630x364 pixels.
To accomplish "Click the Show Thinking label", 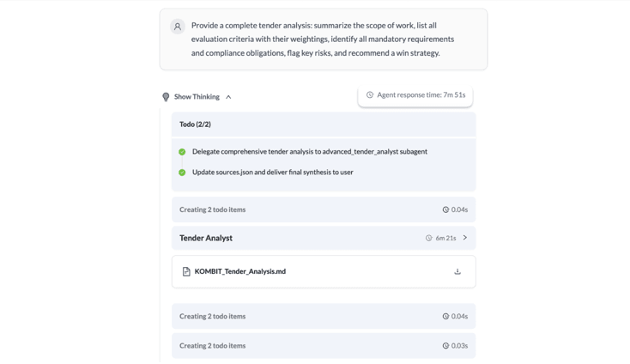I will 197,97.
